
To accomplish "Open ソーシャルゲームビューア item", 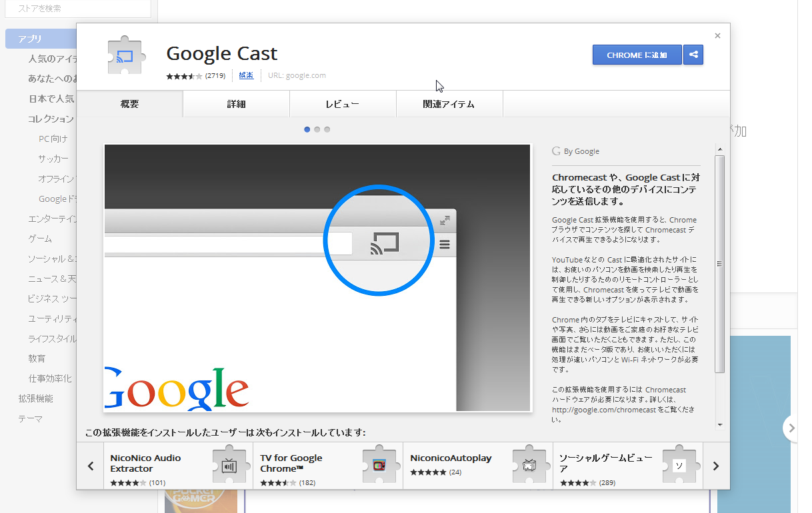I will coord(628,466).
